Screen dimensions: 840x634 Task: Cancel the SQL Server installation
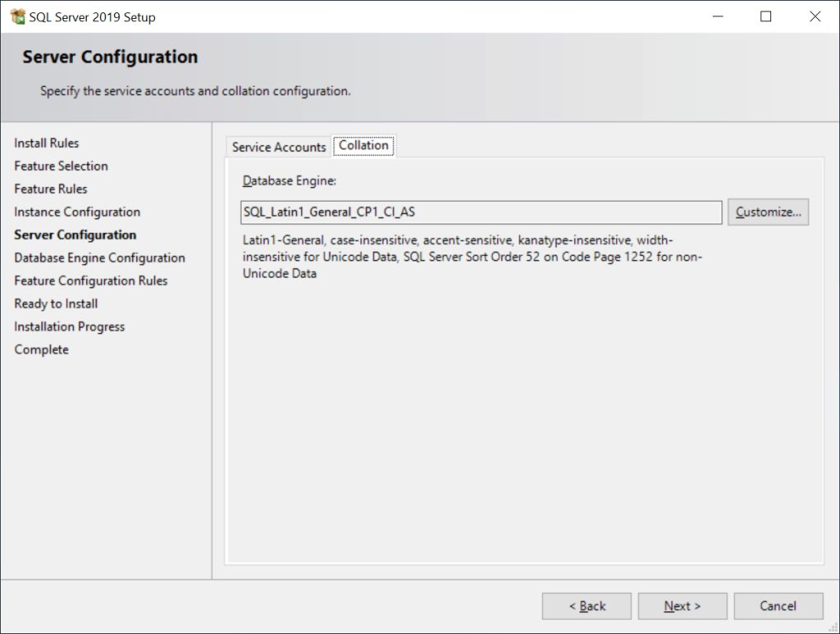[x=778, y=606]
